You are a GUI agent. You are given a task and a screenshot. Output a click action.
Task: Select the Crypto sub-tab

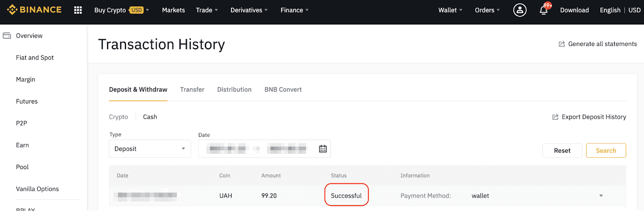click(x=118, y=117)
